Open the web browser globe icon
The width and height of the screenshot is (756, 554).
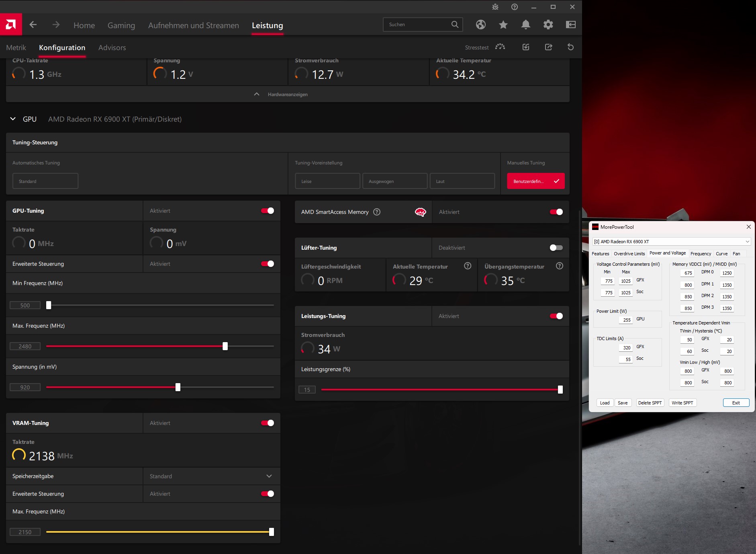[x=481, y=25]
